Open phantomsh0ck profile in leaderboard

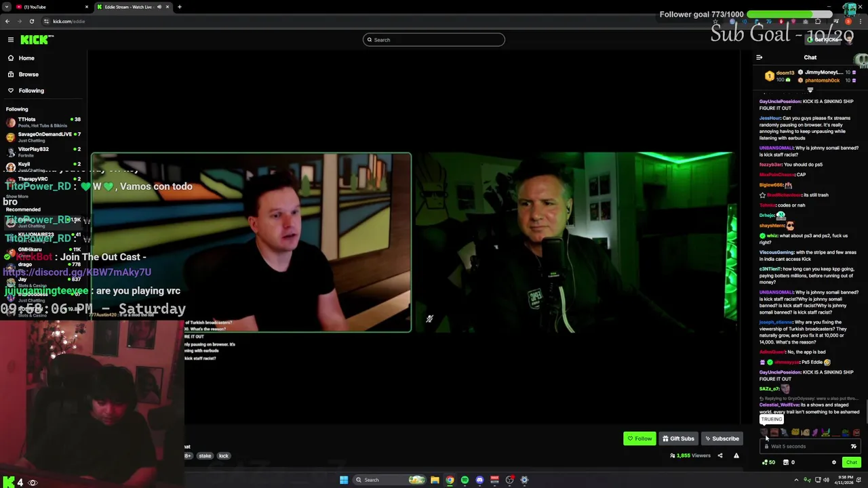pyautogui.click(x=822, y=80)
